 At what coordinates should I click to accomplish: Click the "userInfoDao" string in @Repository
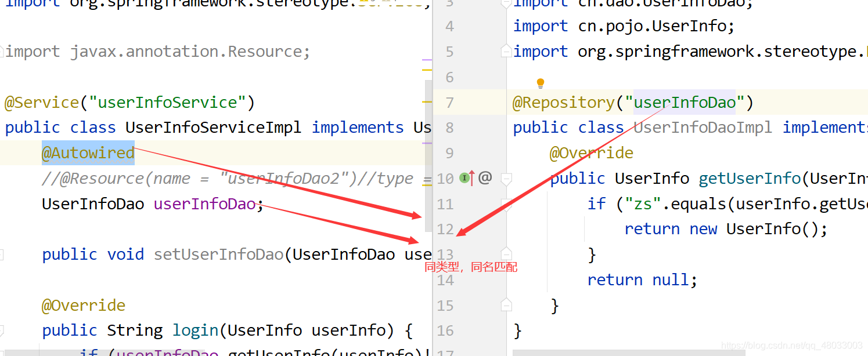[x=685, y=103]
